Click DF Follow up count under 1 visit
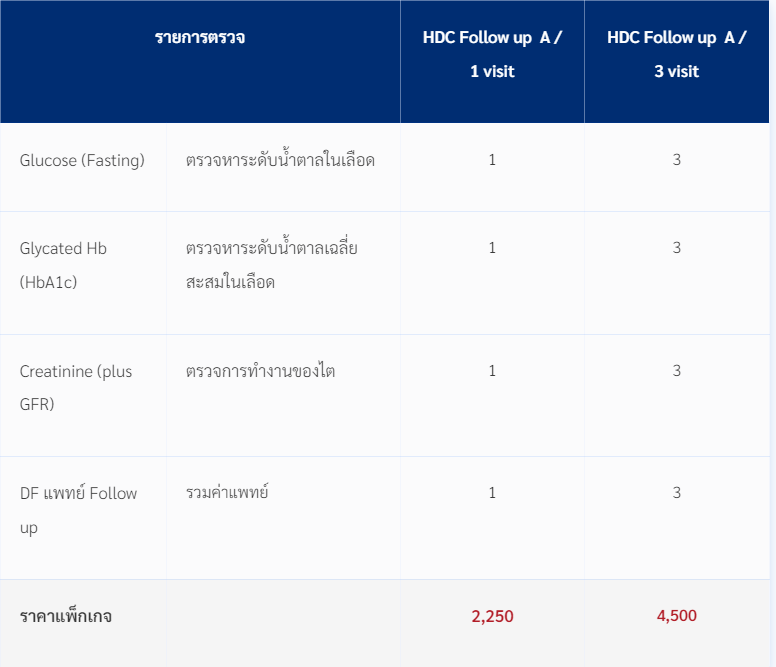776x667 pixels. 492,493
